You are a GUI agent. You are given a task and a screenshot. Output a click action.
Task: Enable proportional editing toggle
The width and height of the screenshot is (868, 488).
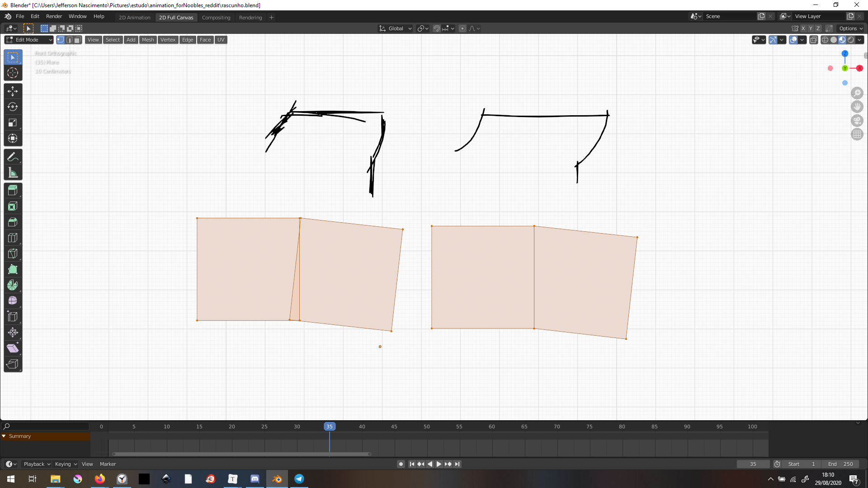coord(462,28)
